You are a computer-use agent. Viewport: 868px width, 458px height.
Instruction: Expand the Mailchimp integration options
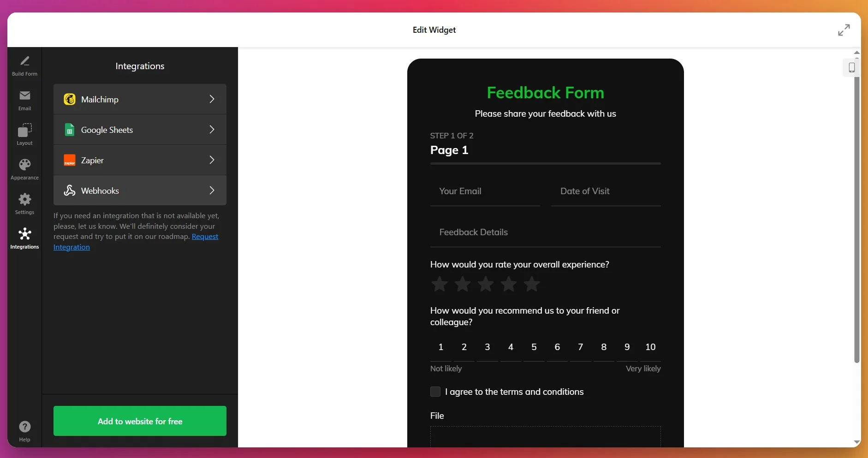pos(212,99)
